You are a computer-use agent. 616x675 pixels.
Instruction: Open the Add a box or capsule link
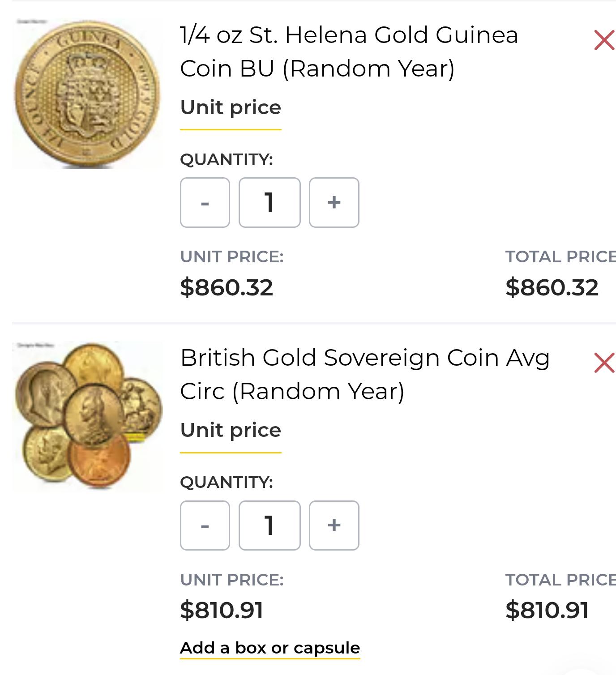click(270, 648)
